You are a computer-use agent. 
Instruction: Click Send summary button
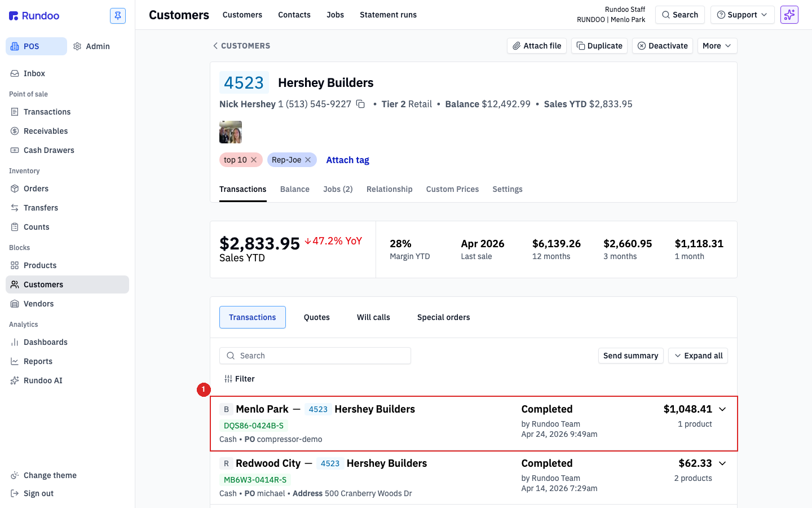631,356
